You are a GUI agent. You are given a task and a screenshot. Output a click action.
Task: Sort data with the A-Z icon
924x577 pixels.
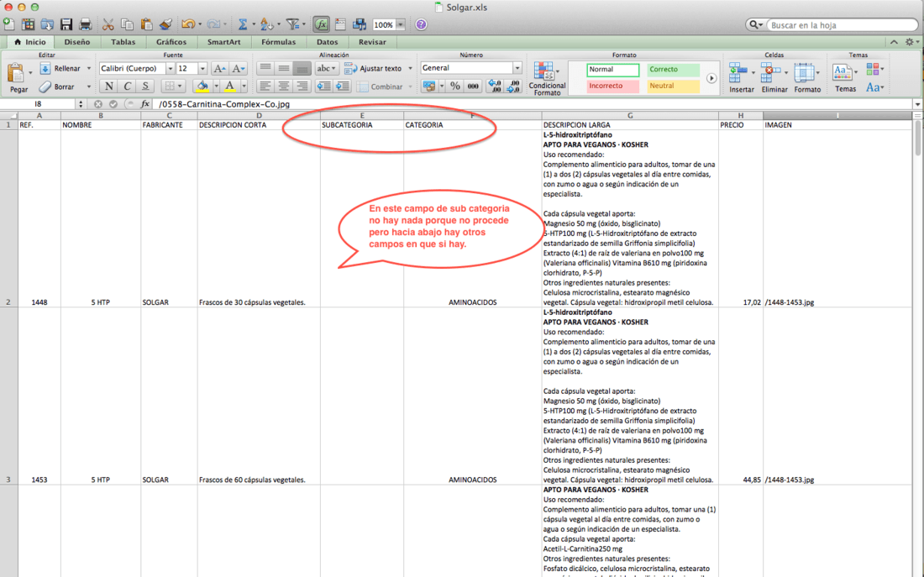point(266,24)
